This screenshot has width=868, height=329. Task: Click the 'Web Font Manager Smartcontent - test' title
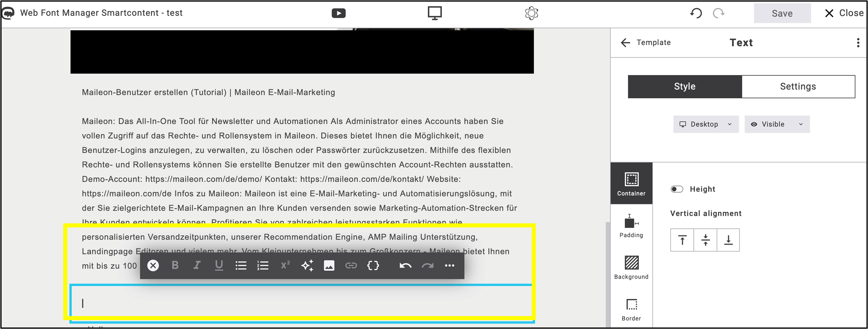(x=101, y=13)
